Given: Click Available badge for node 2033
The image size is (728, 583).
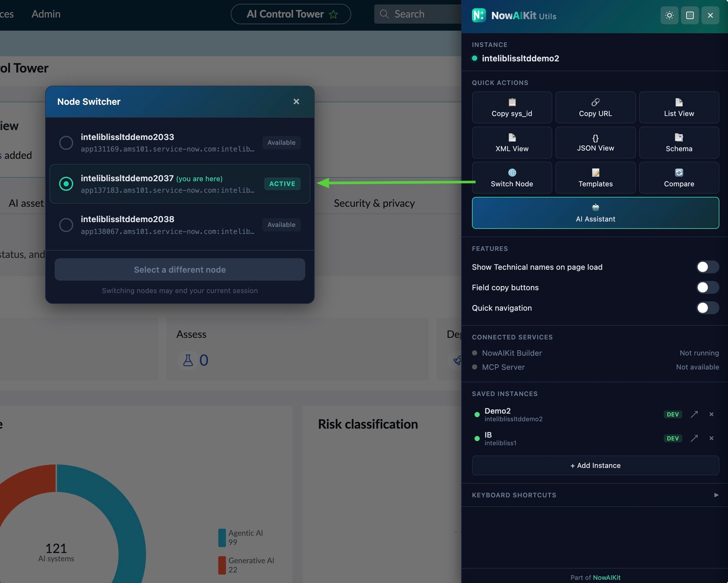Looking at the screenshot, I should tap(281, 142).
